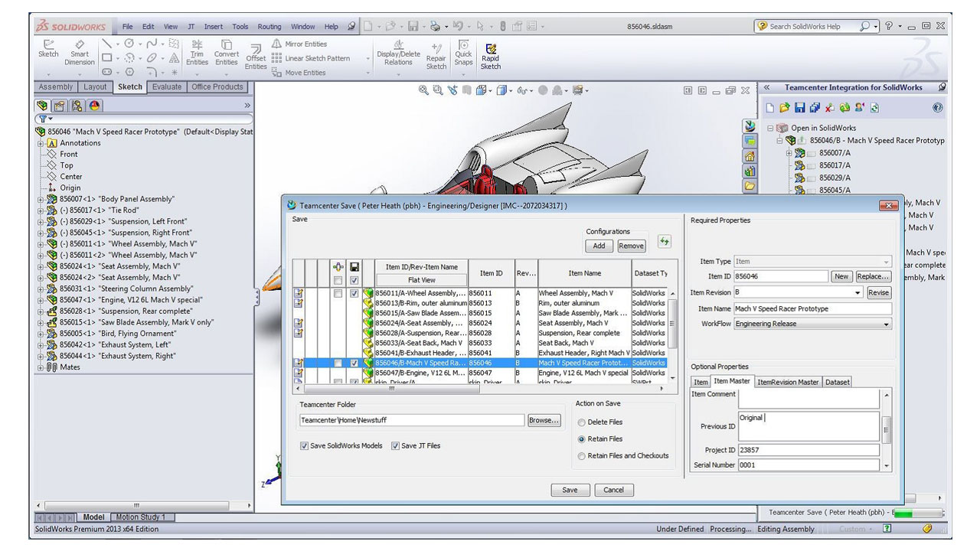Expand the Mates node in feature tree
The height and width of the screenshot is (551, 980).
(41, 367)
